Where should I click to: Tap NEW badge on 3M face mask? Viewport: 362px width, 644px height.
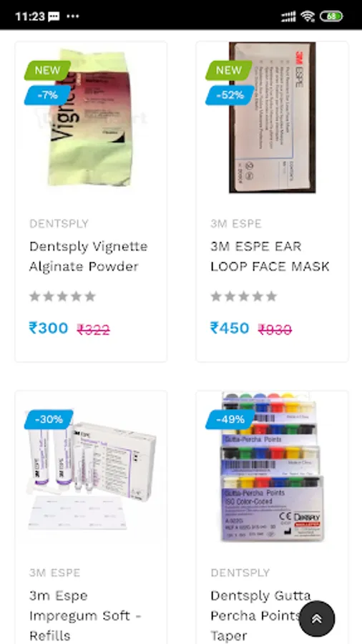click(229, 70)
